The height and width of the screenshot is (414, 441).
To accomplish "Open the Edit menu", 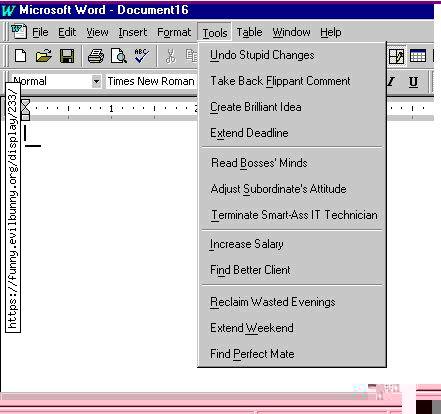I will [x=67, y=32].
